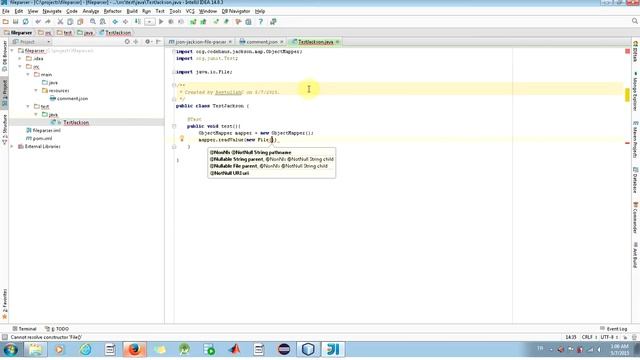
Task: Collapse the test folder node
Action: (28, 106)
